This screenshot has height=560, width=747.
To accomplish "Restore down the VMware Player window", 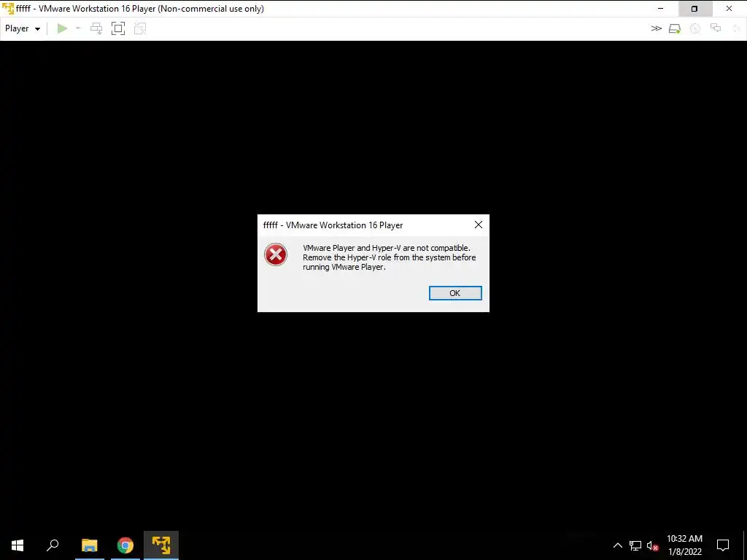I will pos(694,9).
